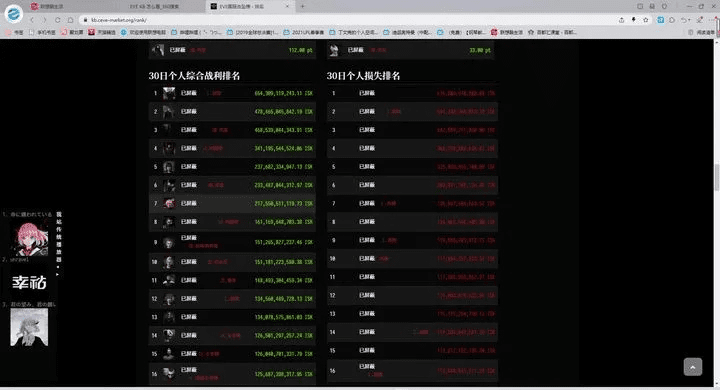Open the reading mode button on bookmarks bar
Image resolution: width=720 pixels, height=390 pixels.
tap(701, 33)
